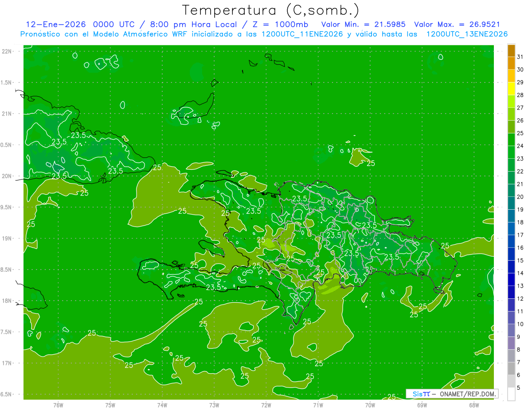The height and width of the screenshot is (411, 532).
Task: Click the "19N" latitude label
Action: [7, 239]
